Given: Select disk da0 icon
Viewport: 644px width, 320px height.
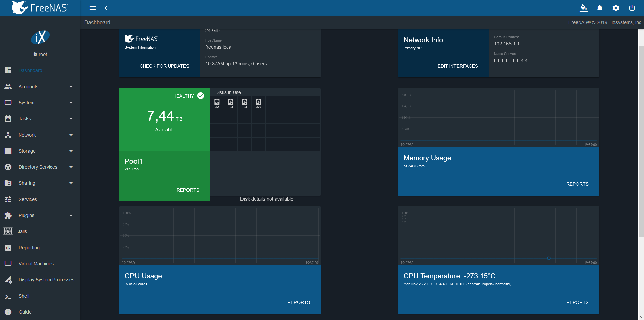Looking at the screenshot, I should tap(217, 102).
